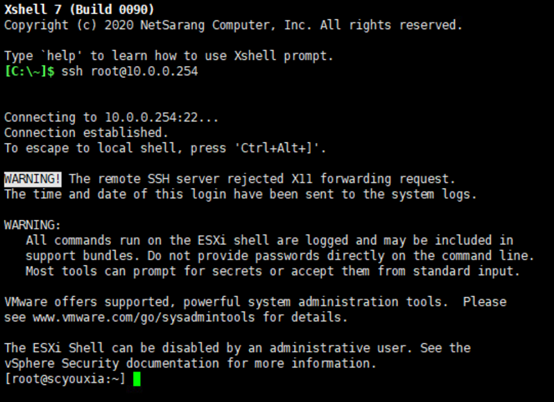Click the 'Ctrl+Alt+]' escape hint text

pyautogui.click(x=280, y=148)
